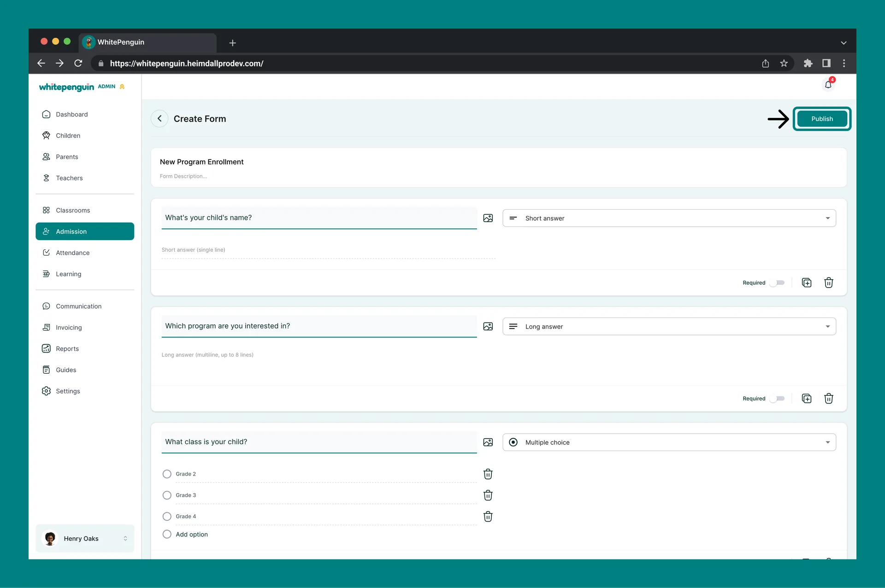Viewport: 885px width, 588px height.
Task: Expand the browser tab list chevron
Action: [x=844, y=42]
